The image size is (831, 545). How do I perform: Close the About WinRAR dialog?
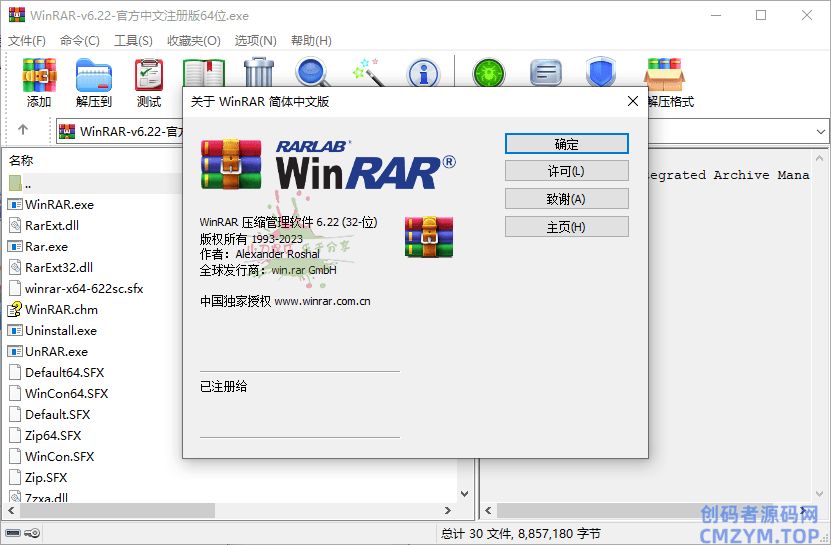(x=632, y=101)
